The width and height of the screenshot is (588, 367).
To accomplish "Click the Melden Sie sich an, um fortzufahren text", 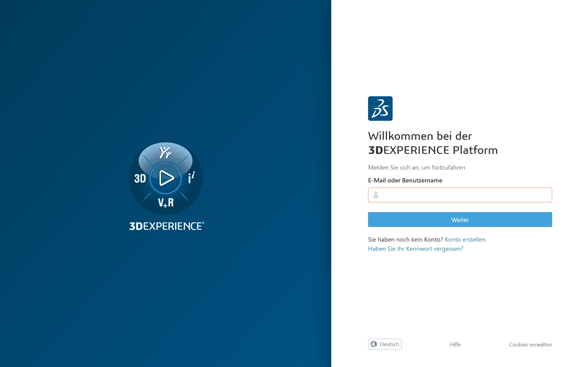I will pos(417,167).
